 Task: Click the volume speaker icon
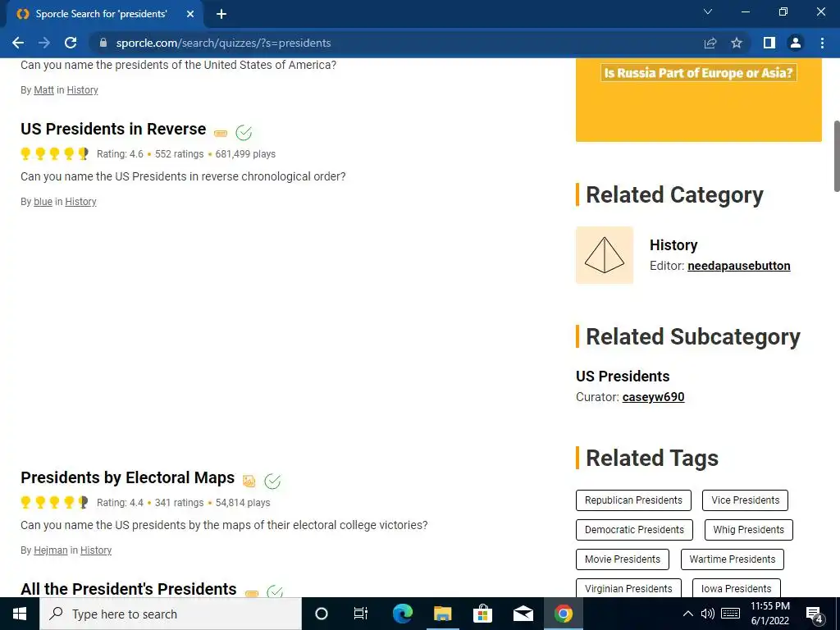[x=708, y=614]
